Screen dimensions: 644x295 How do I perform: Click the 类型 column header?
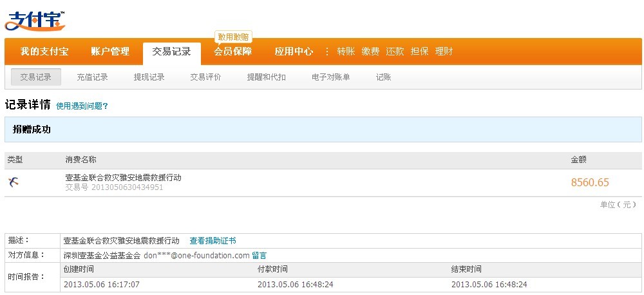click(x=15, y=159)
